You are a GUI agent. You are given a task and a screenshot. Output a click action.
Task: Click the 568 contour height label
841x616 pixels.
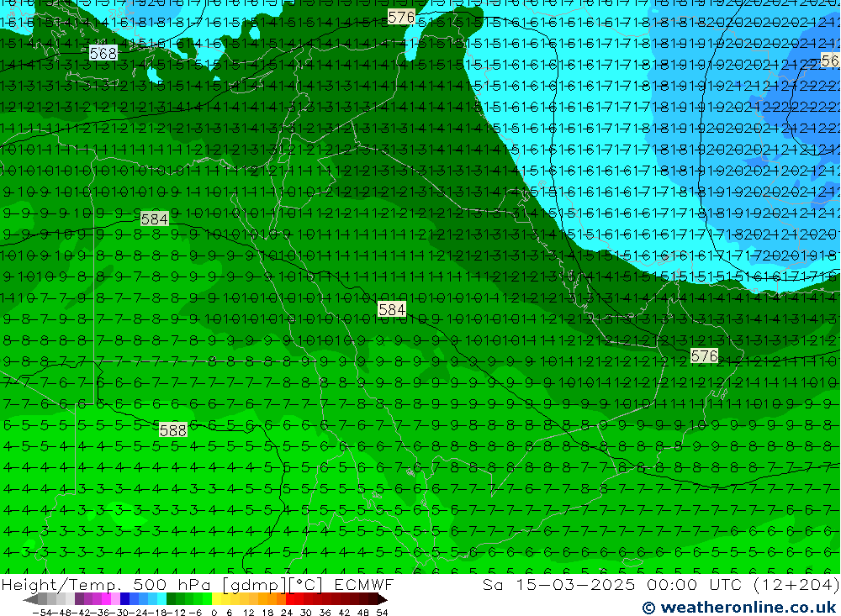[x=103, y=53]
